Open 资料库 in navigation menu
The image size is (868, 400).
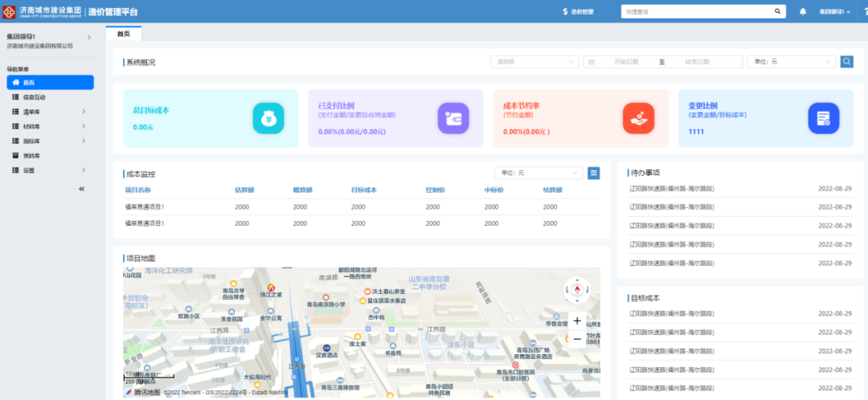pyautogui.click(x=32, y=156)
